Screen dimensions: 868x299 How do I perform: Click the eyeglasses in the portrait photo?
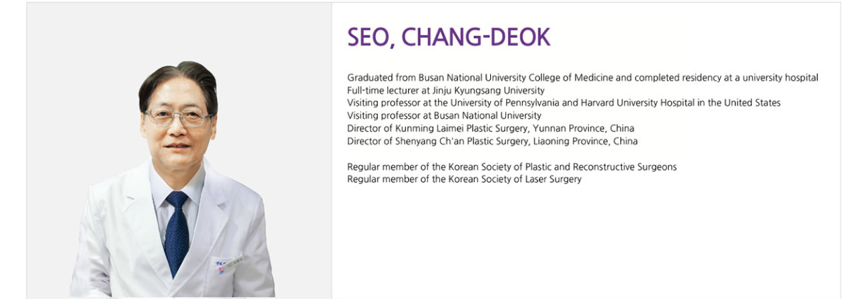179,117
